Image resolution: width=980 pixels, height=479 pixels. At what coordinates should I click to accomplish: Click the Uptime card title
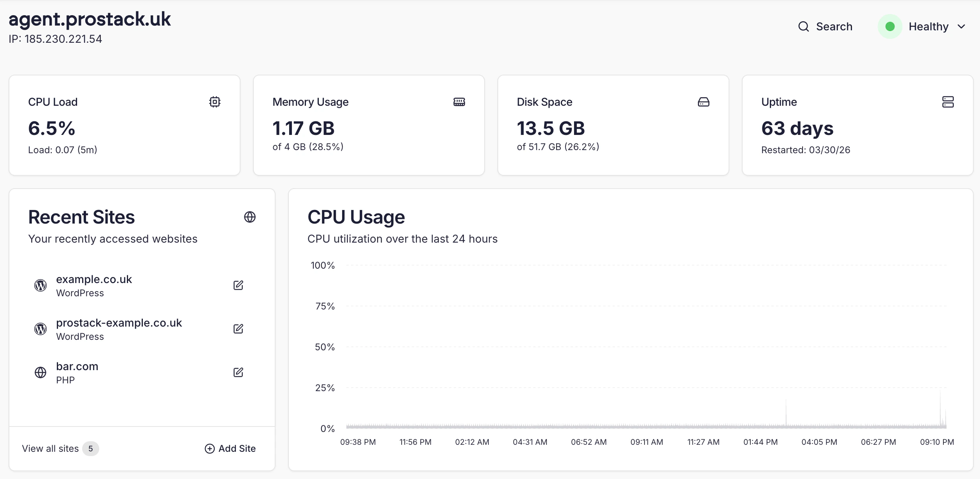pos(779,102)
